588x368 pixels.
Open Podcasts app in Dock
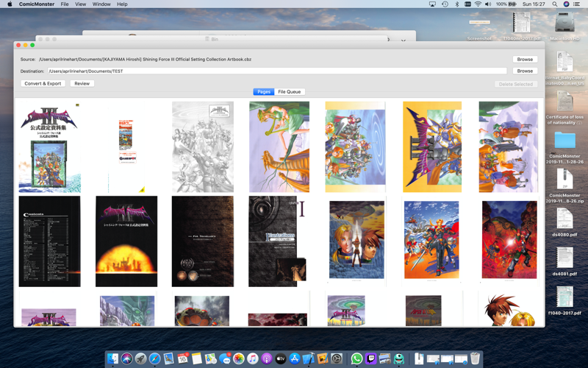pyautogui.click(x=267, y=358)
